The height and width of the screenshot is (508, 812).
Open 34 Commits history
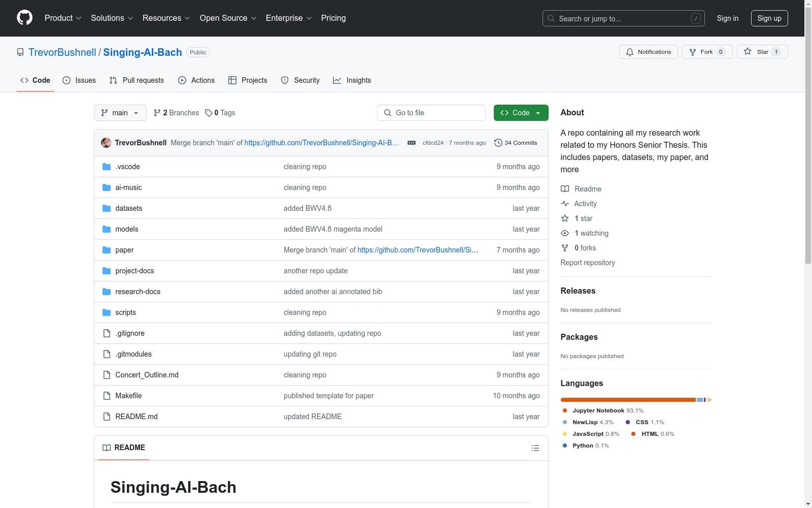(516, 143)
